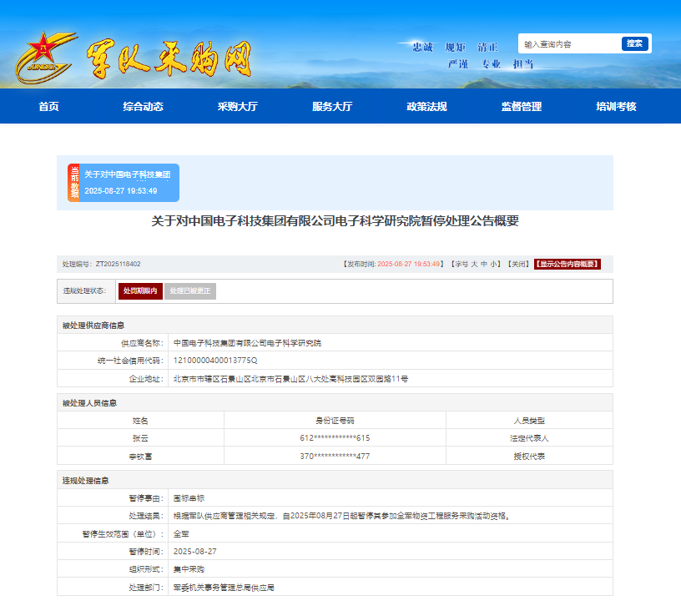Screen dimensions: 681x616
Task: Select the 处罚期限内 status tag
Action: tap(140, 291)
